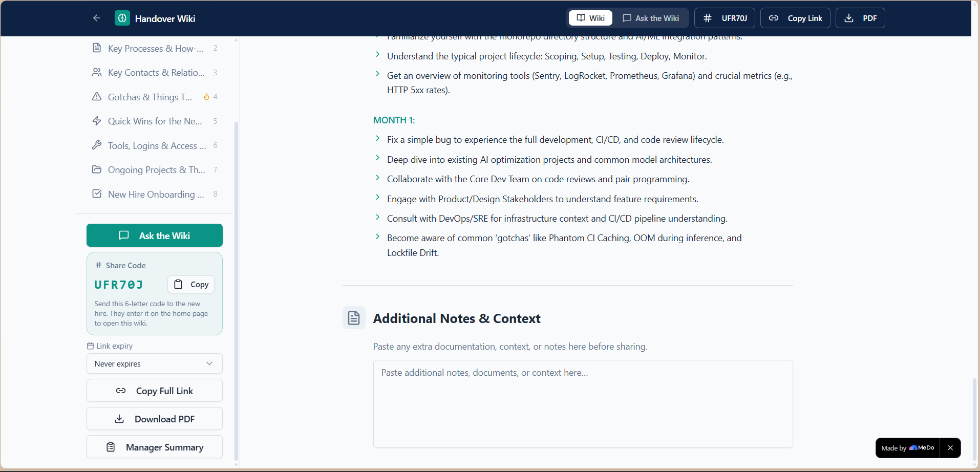This screenshot has height=472, width=980.
Task: Click the Additional Notes document icon
Action: pos(354,318)
